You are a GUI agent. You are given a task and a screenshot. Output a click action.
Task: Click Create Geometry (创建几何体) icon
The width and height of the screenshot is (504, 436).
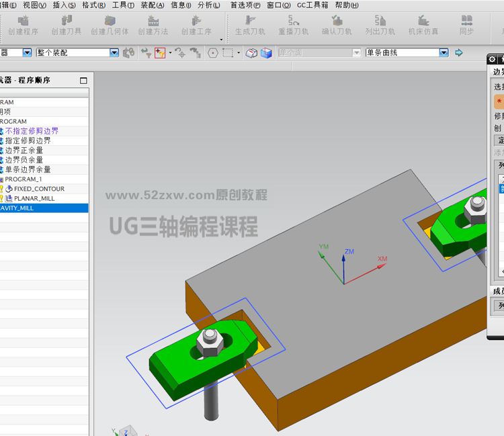(110, 21)
